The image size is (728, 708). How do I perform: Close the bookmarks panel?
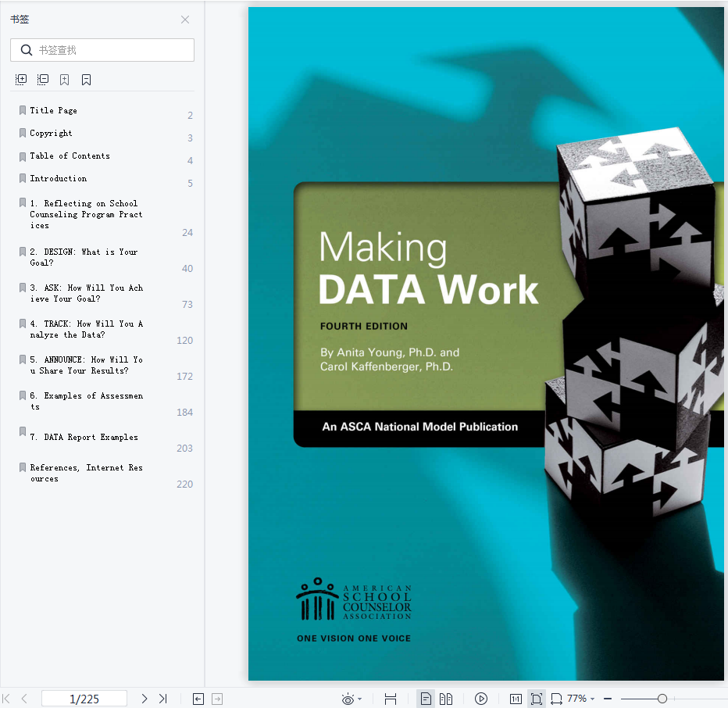[185, 20]
